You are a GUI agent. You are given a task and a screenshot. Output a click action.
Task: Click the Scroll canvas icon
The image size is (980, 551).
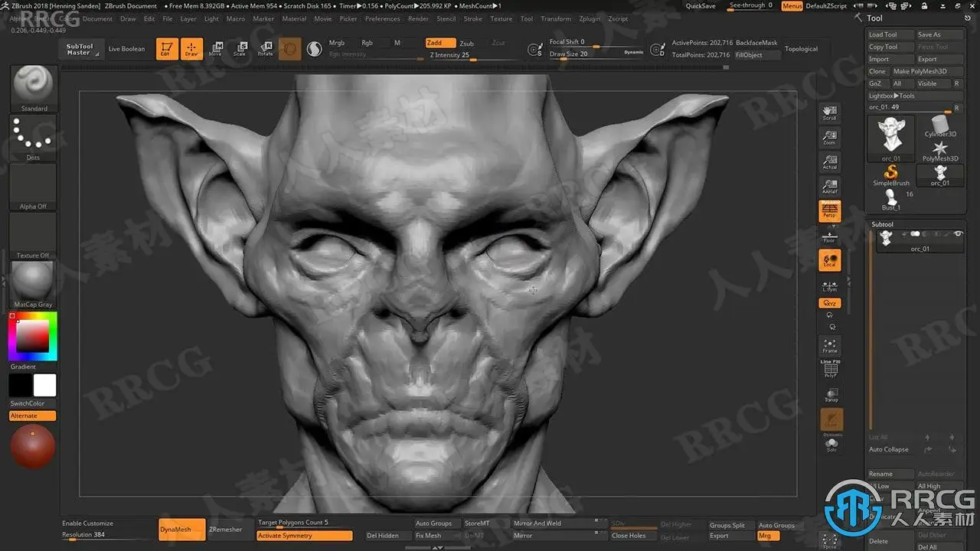[x=829, y=112]
